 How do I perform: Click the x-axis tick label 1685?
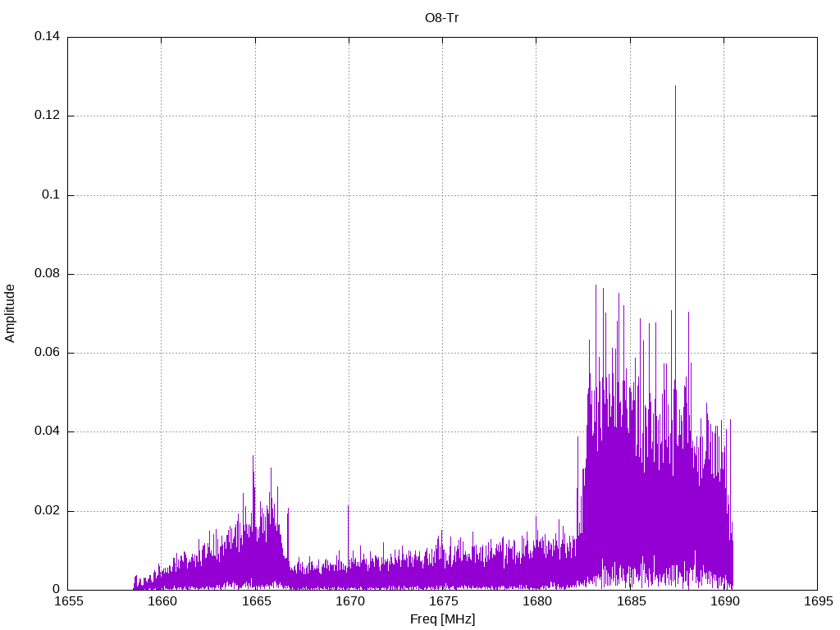631,601
